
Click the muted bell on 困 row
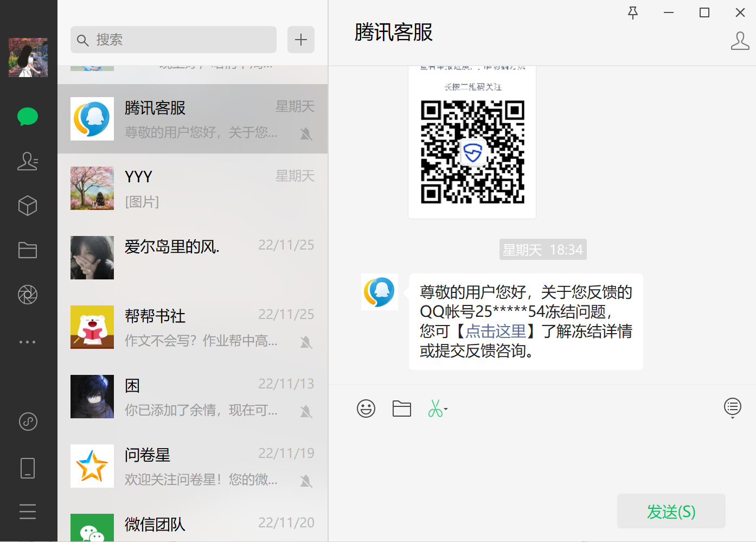pos(306,411)
